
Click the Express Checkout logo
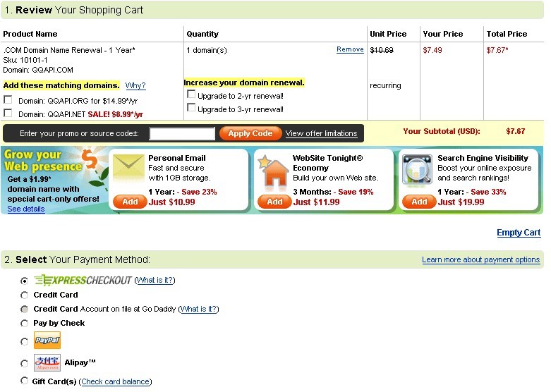coord(83,280)
